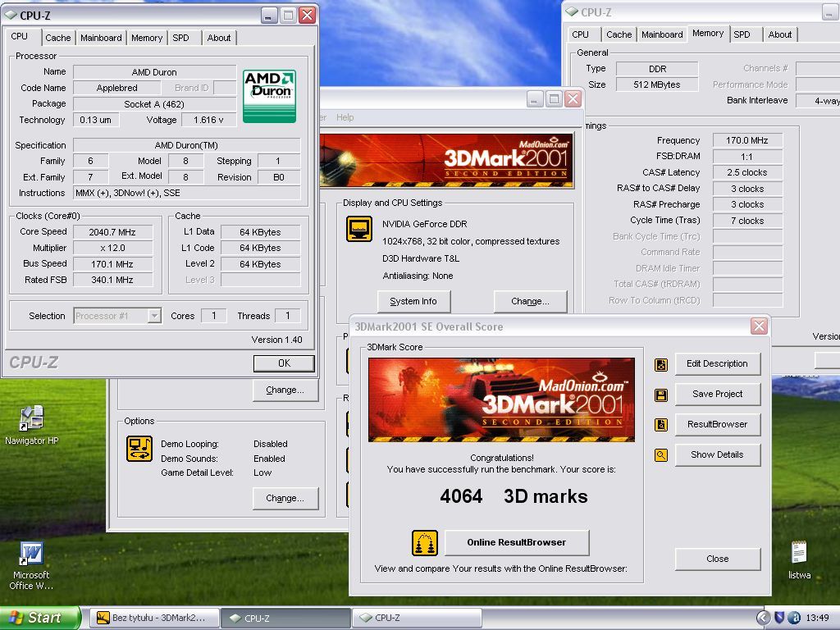Click Change in Display and CPU Settings
840x630 pixels.
tap(530, 301)
